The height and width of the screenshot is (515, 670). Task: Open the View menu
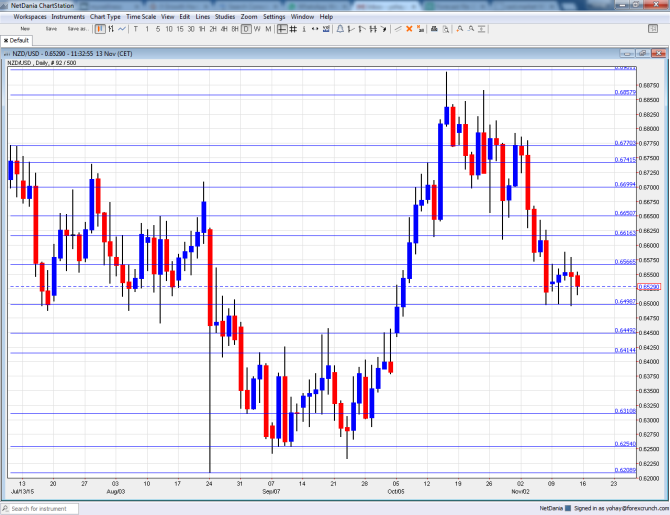168,17
